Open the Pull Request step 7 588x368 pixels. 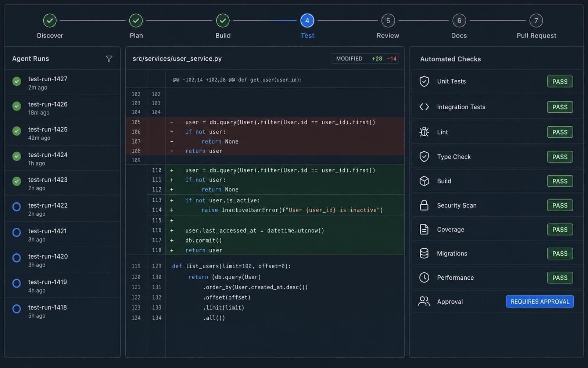point(536,21)
